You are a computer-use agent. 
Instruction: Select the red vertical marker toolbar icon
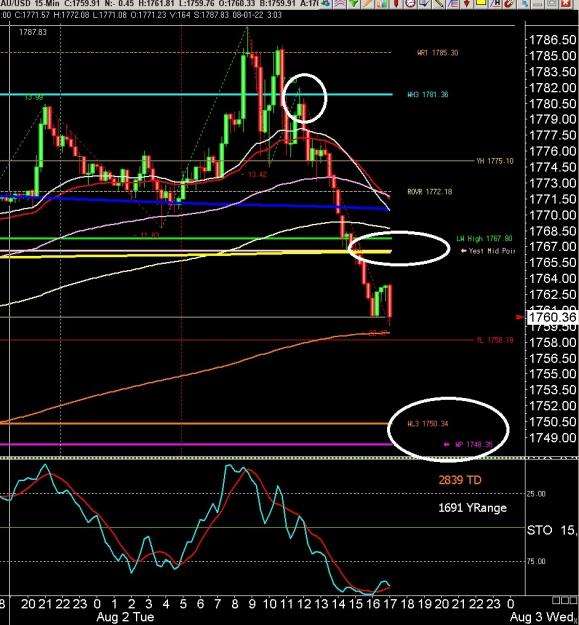[396, 4]
